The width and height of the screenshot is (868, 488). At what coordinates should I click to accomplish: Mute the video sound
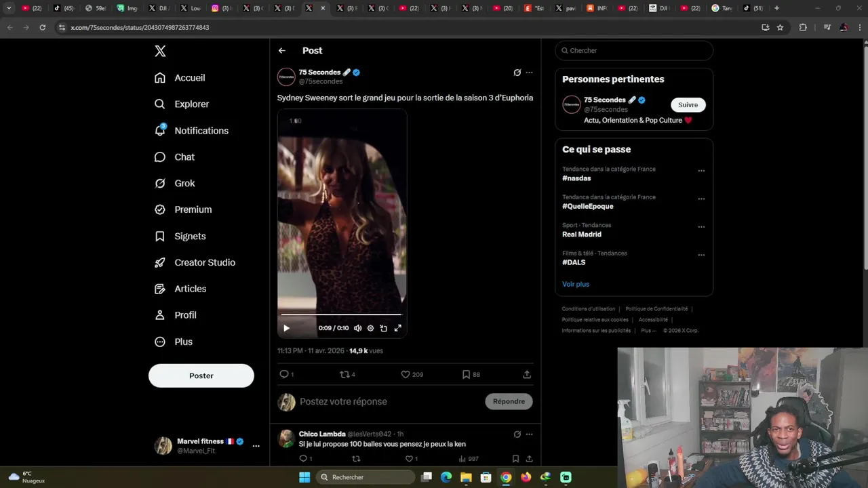pos(357,328)
